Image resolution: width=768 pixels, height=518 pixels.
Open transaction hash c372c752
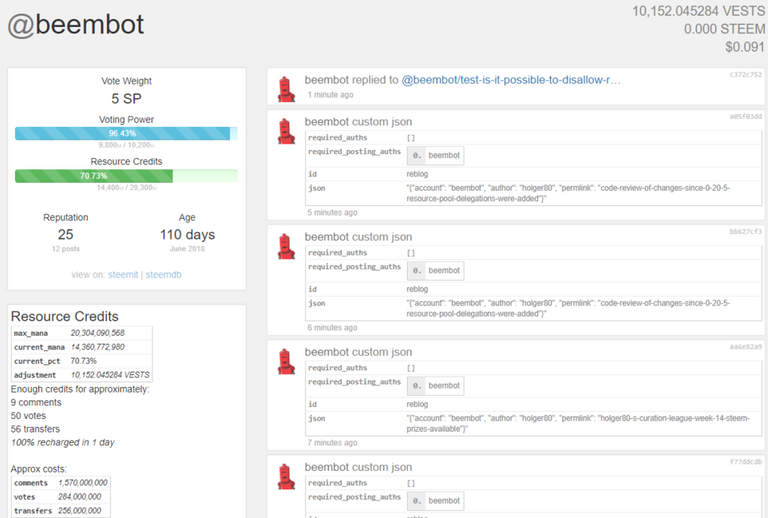click(x=745, y=75)
